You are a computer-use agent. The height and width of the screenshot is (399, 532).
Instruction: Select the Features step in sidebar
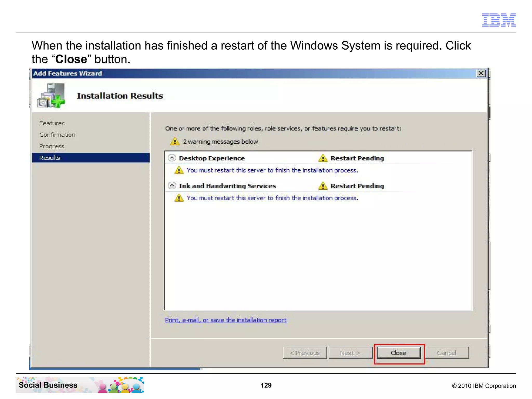[x=52, y=123]
